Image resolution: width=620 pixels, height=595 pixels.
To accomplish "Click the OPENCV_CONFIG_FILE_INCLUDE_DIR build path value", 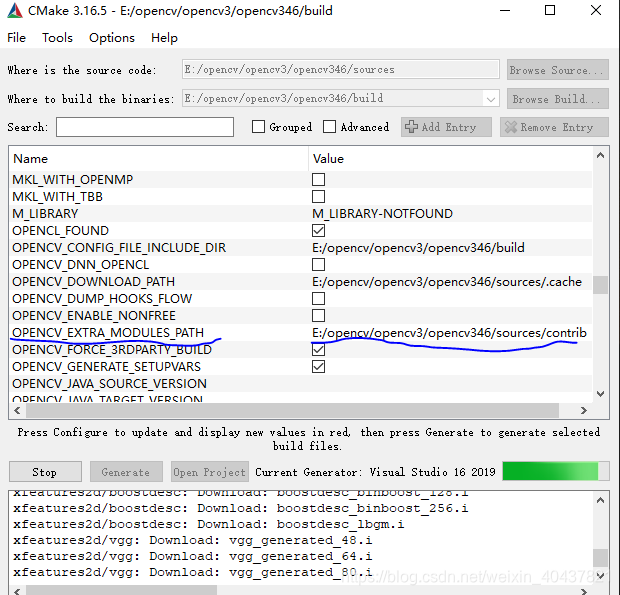I will (x=418, y=247).
